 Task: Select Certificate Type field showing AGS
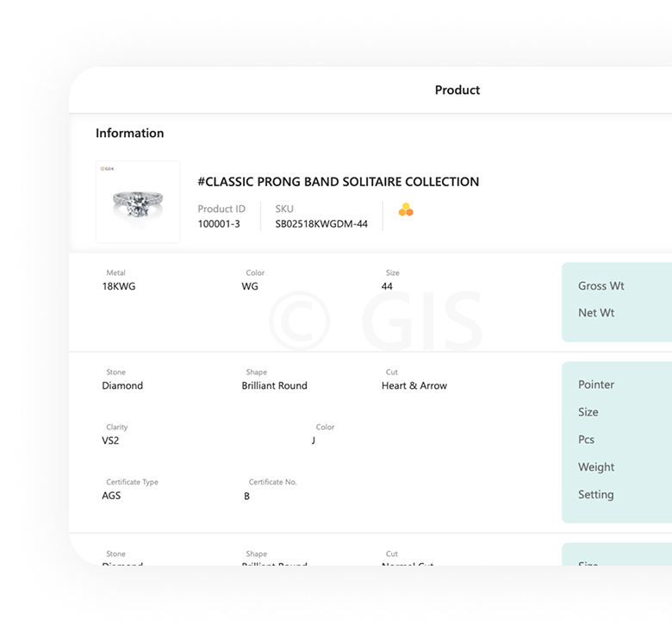click(113, 496)
